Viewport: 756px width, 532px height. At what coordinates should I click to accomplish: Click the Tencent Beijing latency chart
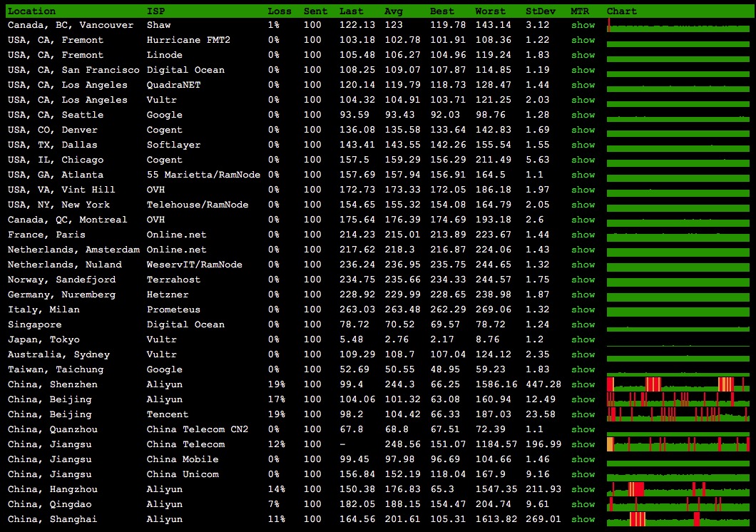tap(678, 414)
